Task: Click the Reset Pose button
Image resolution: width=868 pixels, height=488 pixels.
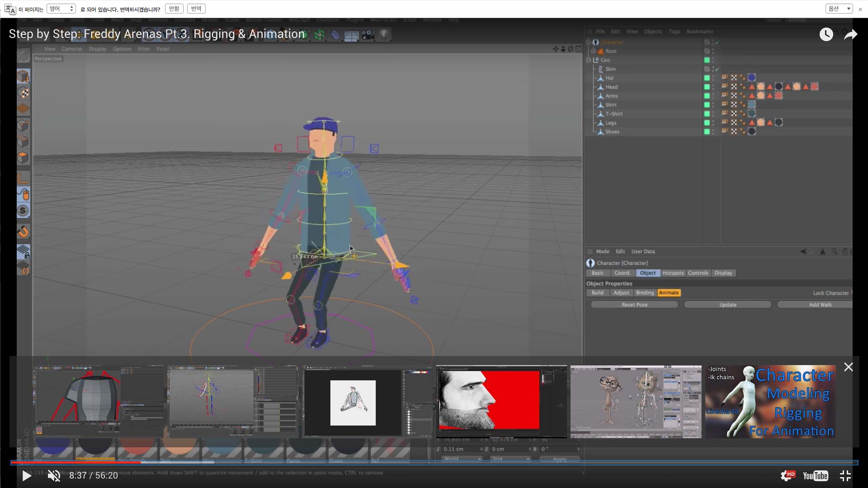Action: coord(634,305)
